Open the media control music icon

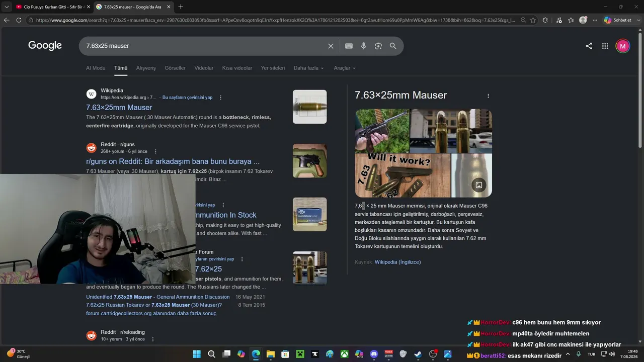[559, 20]
